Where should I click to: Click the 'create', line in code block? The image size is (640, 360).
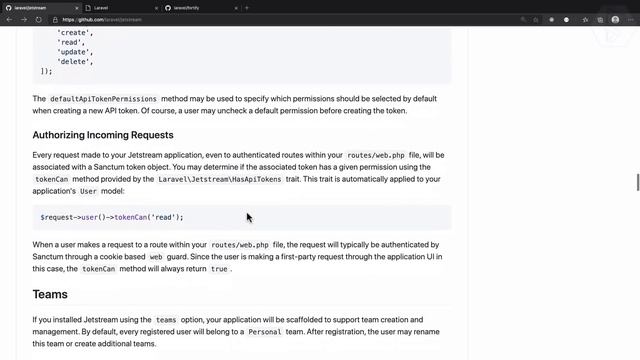click(x=75, y=33)
